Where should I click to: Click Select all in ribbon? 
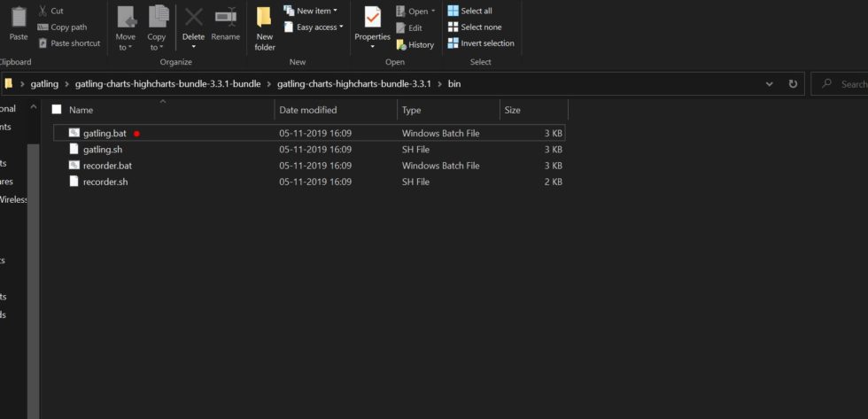point(469,11)
